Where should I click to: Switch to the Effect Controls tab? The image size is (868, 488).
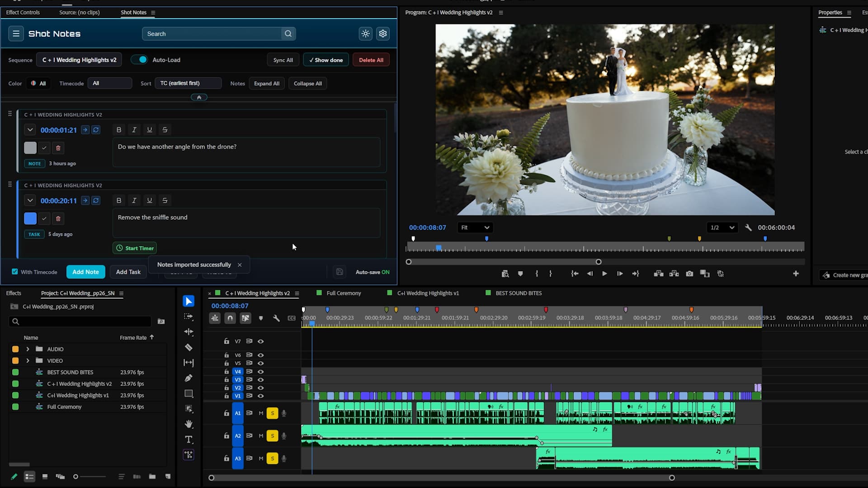pyautogui.click(x=22, y=12)
